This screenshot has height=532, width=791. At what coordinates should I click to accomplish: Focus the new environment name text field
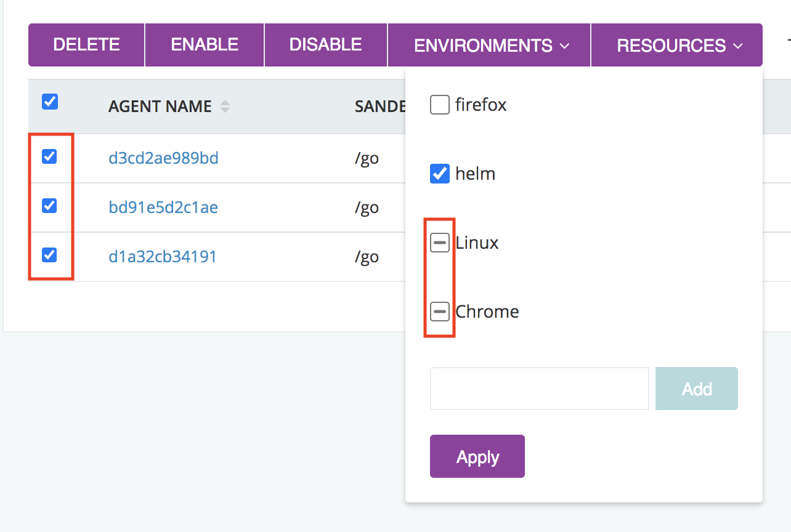(x=540, y=389)
